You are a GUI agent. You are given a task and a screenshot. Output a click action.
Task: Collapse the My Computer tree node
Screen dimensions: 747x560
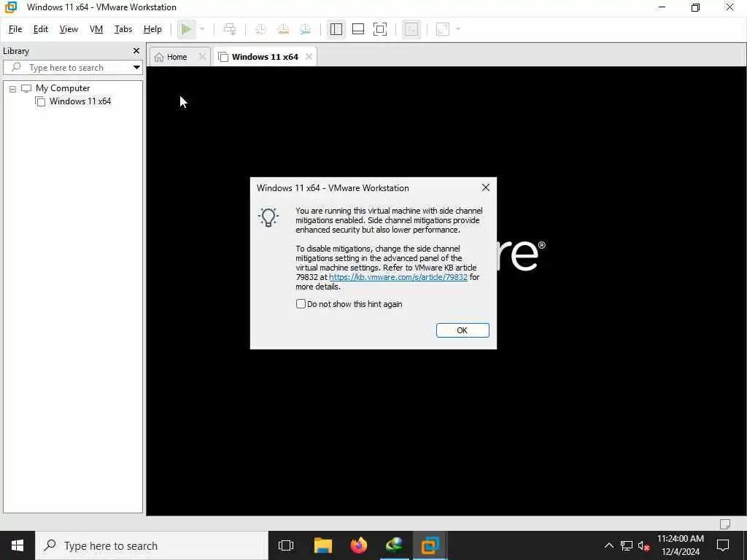pyautogui.click(x=13, y=88)
